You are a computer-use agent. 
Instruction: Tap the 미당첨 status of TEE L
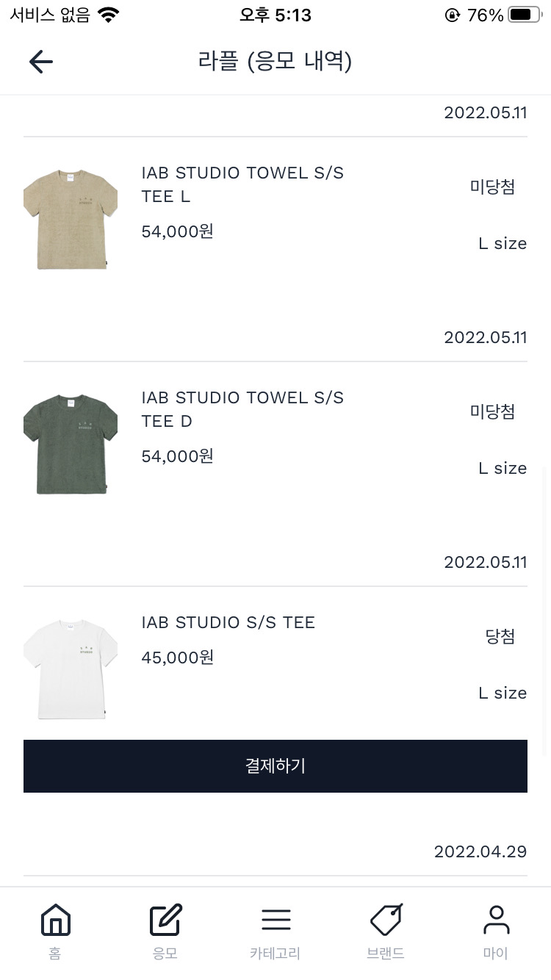point(492,187)
